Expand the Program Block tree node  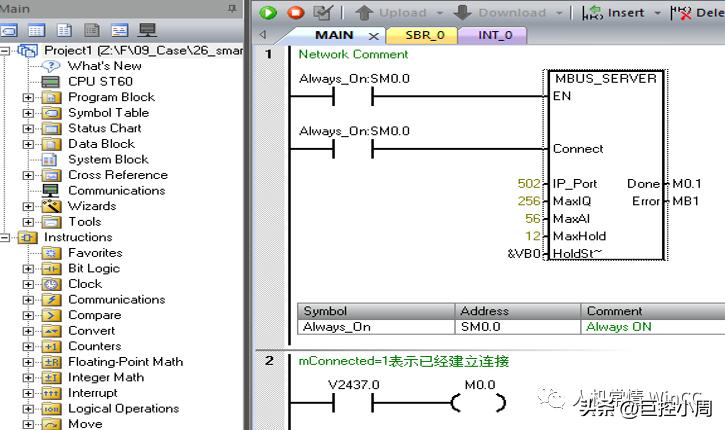tap(28, 97)
